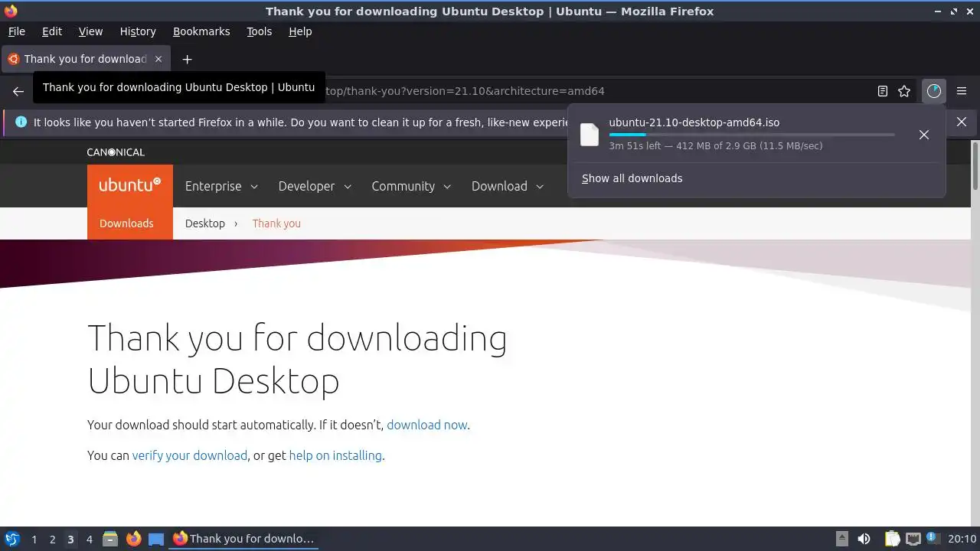The height and width of the screenshot is (551, 980).
Task: Switch to workspace 4
Action: [x=89, y=540]
